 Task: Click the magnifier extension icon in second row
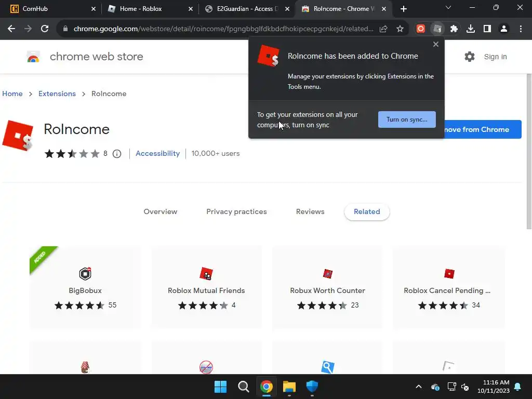click(x=327, y=367)
